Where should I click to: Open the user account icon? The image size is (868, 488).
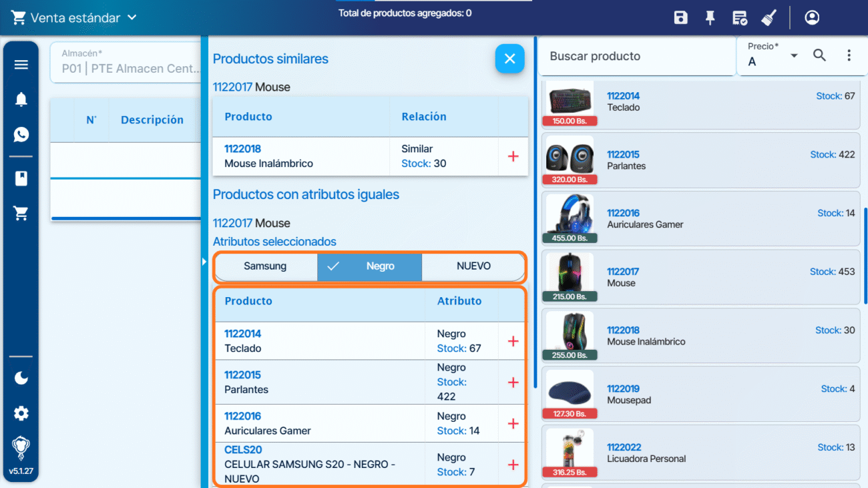click(812, 18)
